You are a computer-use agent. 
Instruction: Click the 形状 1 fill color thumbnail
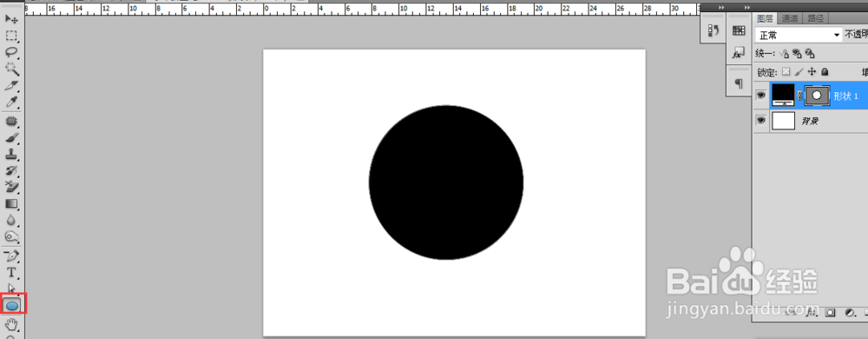783,96
